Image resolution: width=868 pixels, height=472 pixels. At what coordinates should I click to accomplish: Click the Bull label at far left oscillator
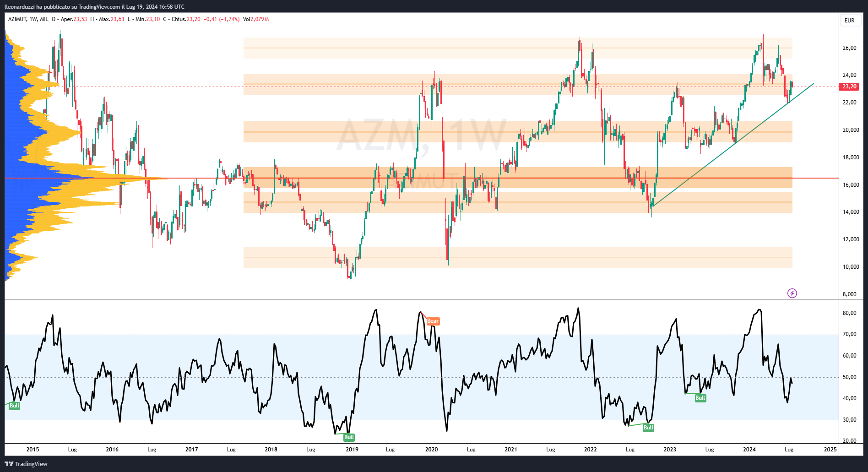(x=14, y=406)
